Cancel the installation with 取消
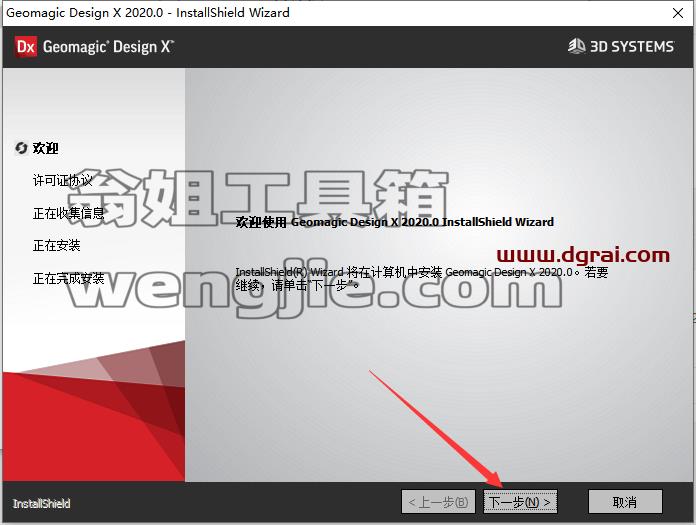696x525 pixels. click(x=625, y=502)
